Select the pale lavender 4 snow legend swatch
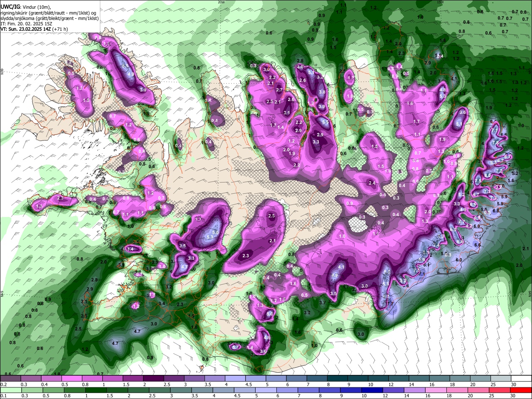This screenshot has height=399, width=532. 235,378
